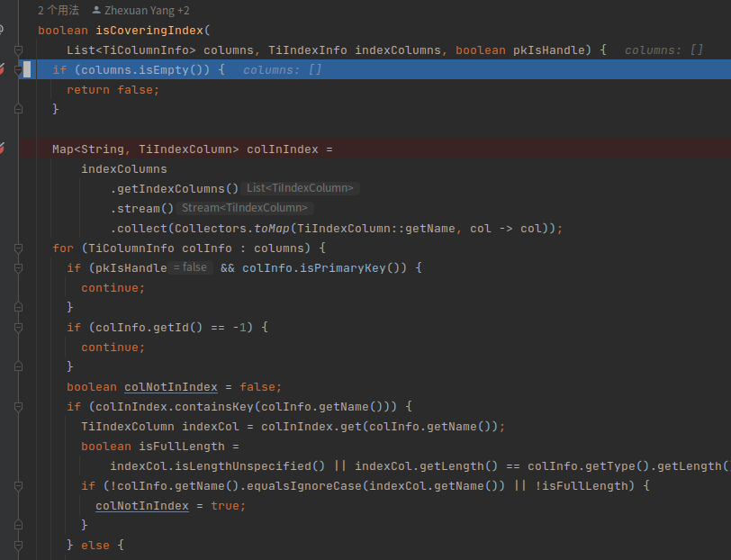Click the person icon before Zhexuan Yang
Image resolution: width=731 pixels, height=560 pixels.
click(x=96, y=10)
